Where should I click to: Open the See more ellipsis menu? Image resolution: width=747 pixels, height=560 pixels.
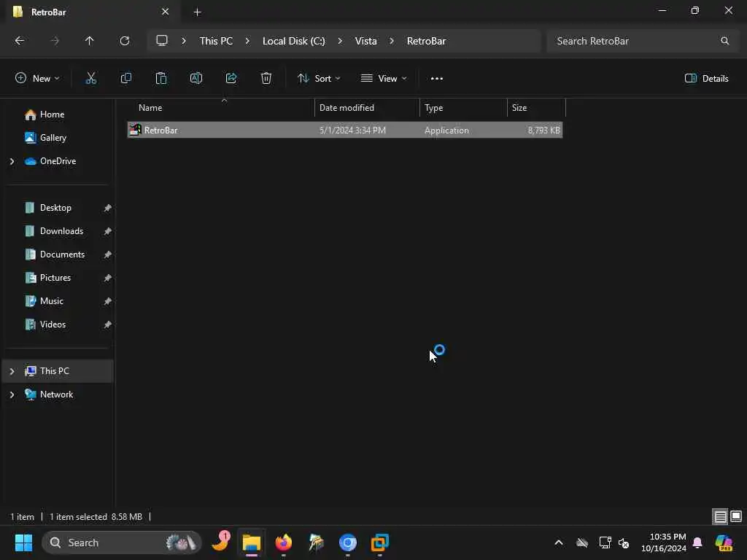click(x=437, y=79)
